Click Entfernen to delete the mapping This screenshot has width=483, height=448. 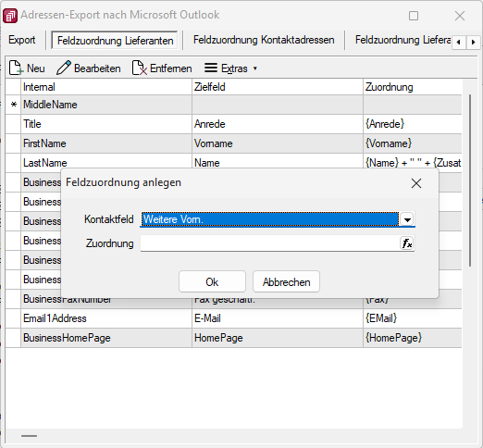[162, 68]
